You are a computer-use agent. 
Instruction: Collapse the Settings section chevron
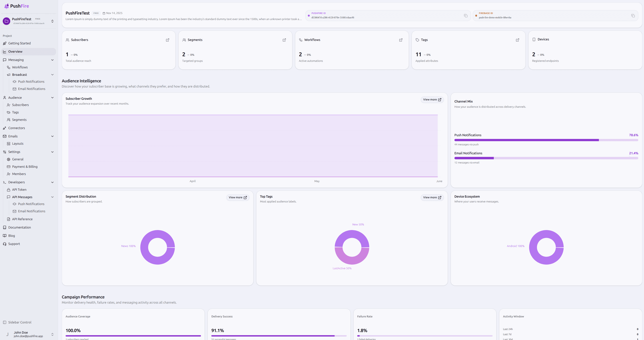coord(52,152)
